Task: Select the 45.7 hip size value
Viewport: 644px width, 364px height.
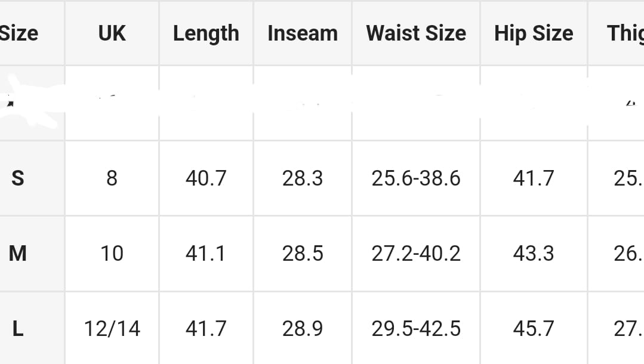Action: click(534, 328)
